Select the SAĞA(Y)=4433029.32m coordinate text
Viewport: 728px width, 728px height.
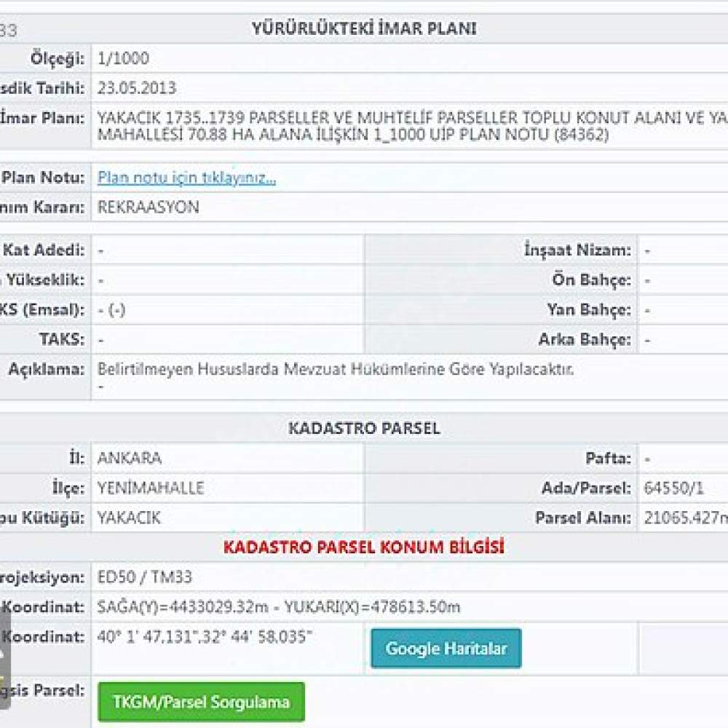click(183, 607)
